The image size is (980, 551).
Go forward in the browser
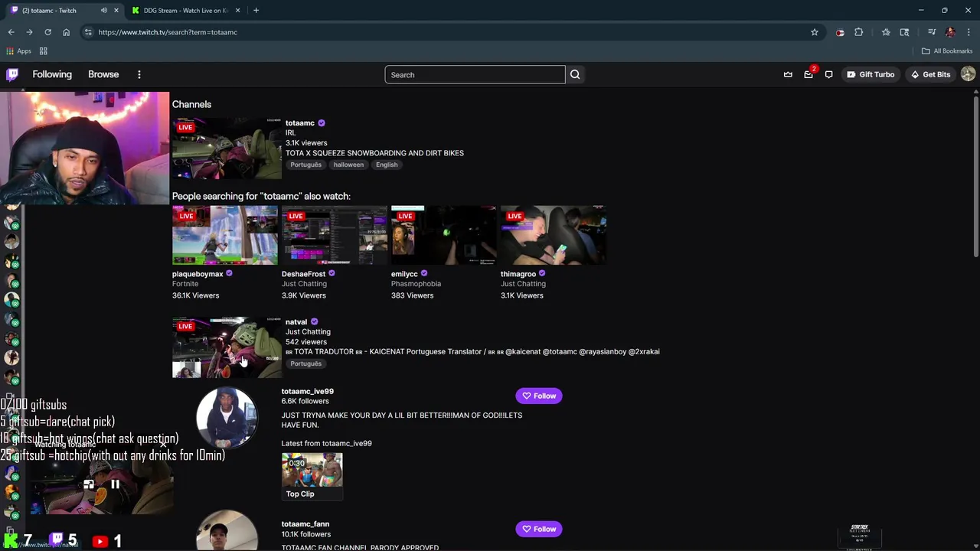(x=29, y=32)
